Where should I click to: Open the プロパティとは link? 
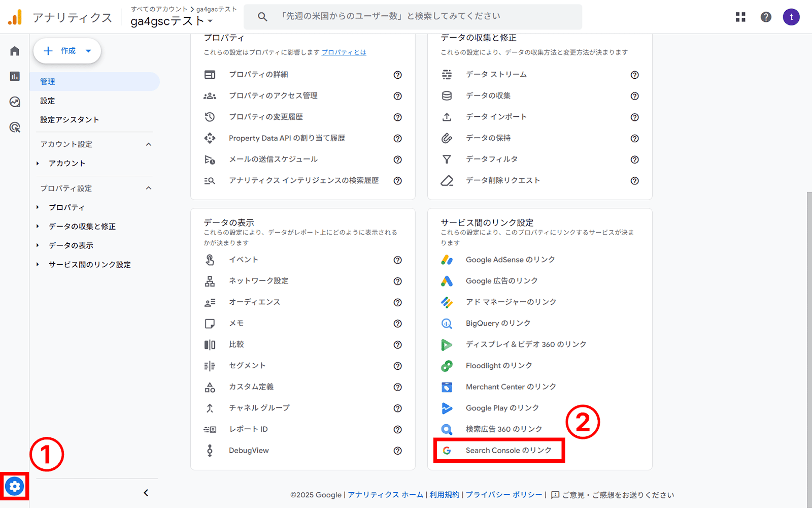[x=344, y=52]
